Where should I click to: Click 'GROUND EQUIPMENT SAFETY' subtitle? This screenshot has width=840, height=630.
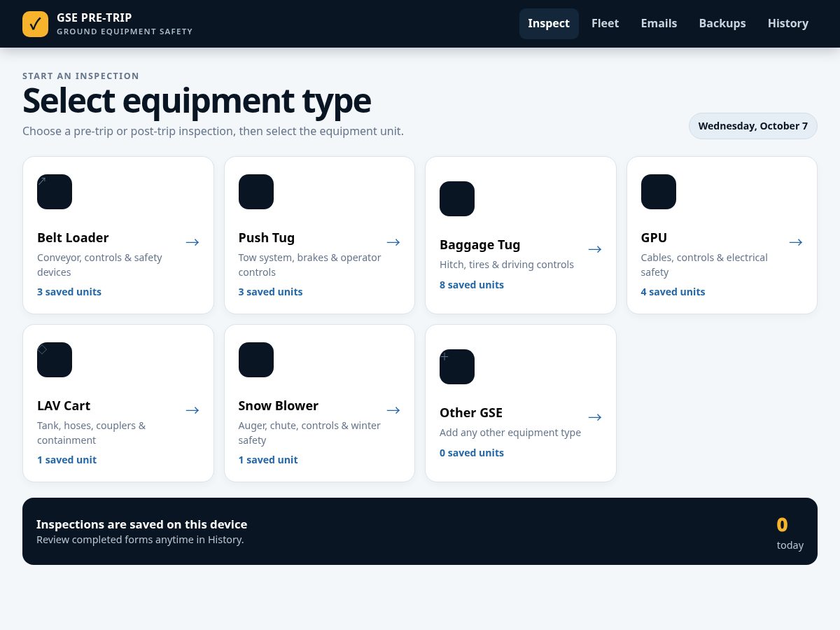click(125, 31)
